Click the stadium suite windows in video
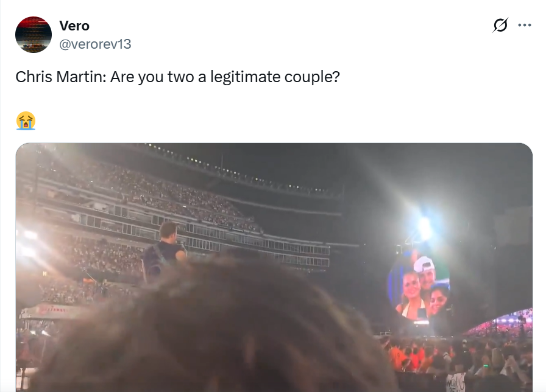The image size is (546, 392). pyautogui.click(x=258, y=243)
